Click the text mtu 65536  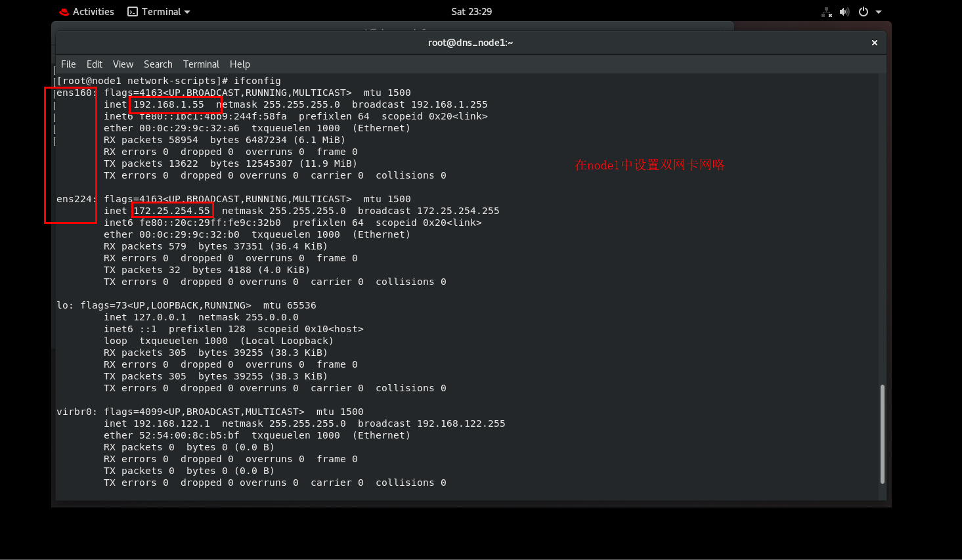[290, 305]
